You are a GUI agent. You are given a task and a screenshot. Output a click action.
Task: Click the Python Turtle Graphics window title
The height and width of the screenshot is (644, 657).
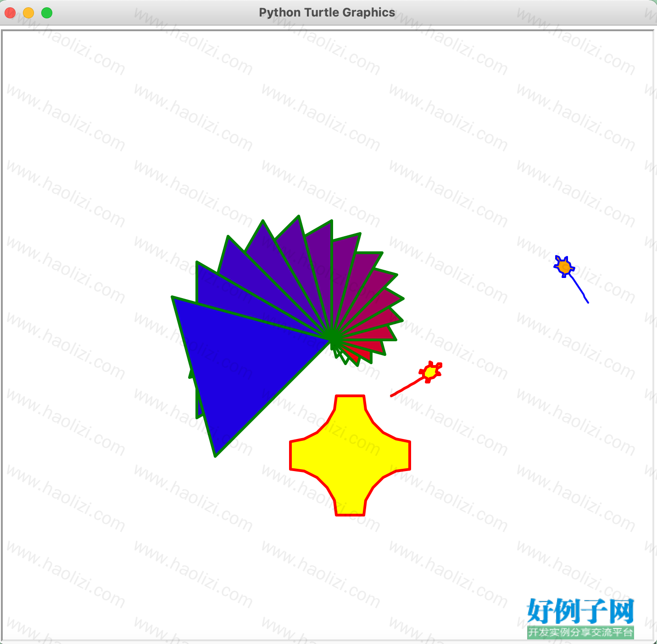327,12
